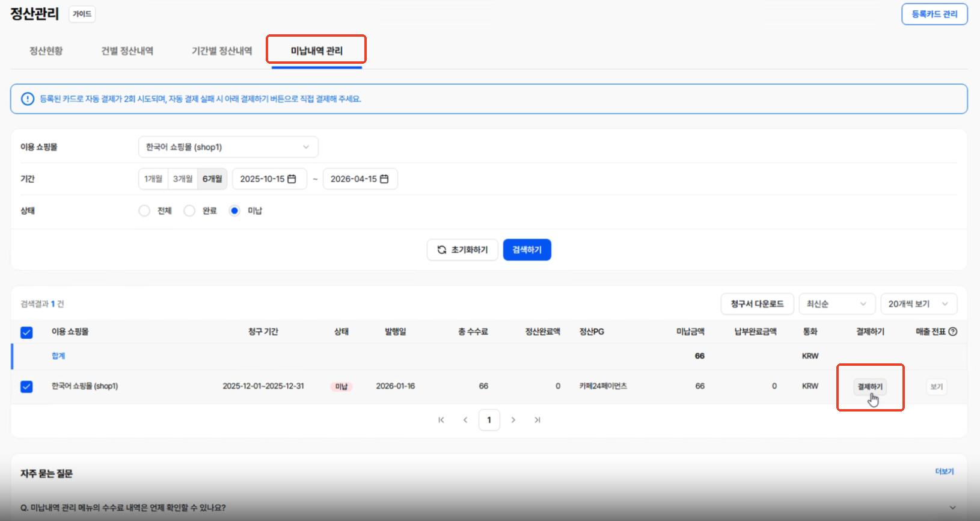Open the 이용 쇼핑몰 shop dropdown
The width and height of the screenshot is (980, 521).
coord(228,147)
